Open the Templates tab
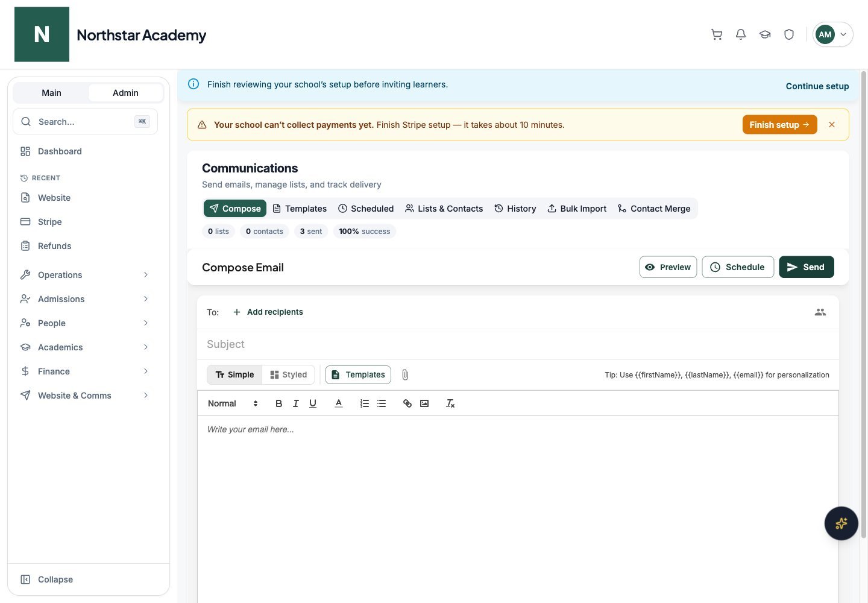The width and height of the screenshot is (868, 603). tap(300, 208)
